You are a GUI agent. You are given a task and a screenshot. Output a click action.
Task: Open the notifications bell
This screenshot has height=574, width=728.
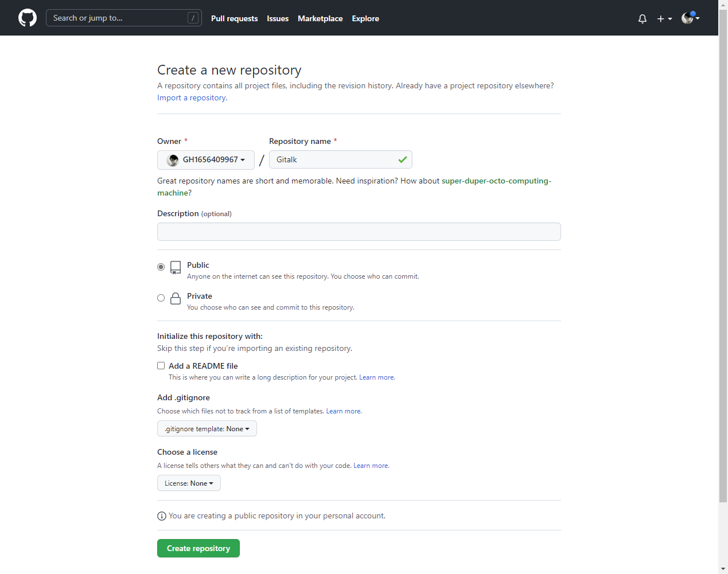pos(642,18)
